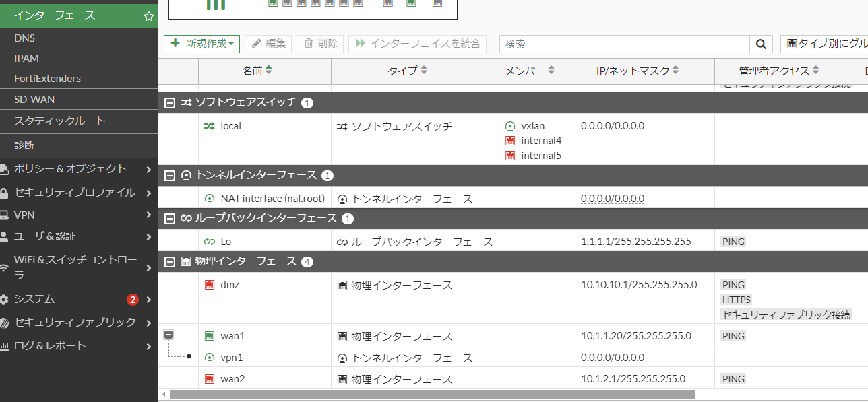Click the セキュリティファブリック接続 tag on dmz

tap(786, 314)
